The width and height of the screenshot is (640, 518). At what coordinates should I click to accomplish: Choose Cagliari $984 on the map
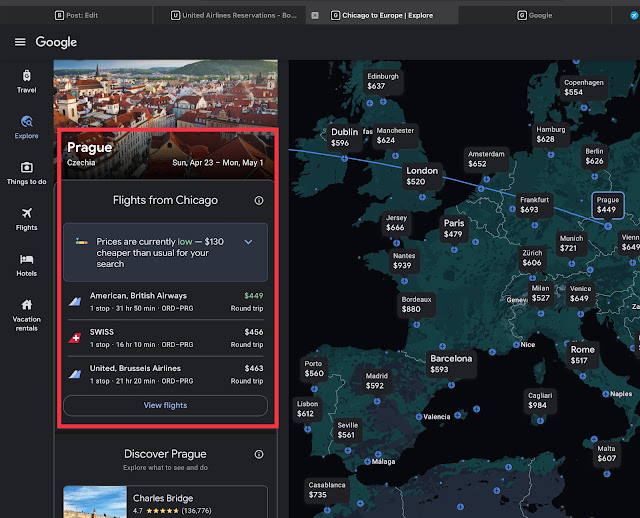540,400
